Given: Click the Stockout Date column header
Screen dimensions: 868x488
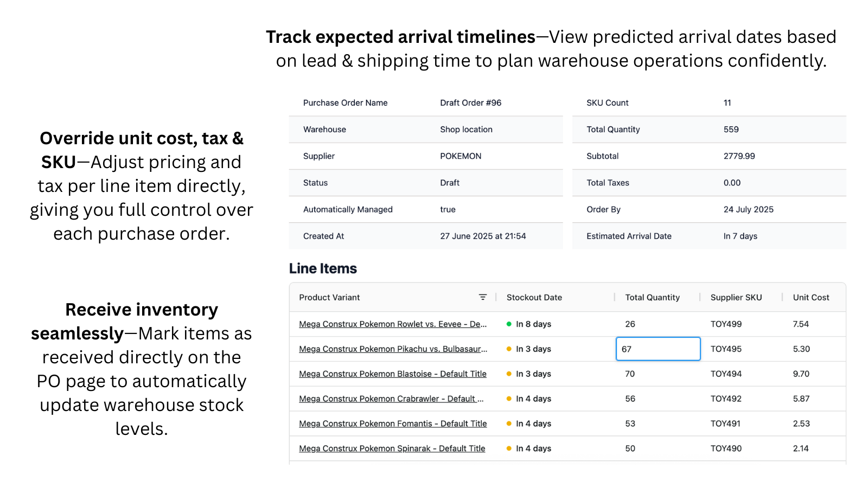Looking at the screenshot, I should 534,297.
